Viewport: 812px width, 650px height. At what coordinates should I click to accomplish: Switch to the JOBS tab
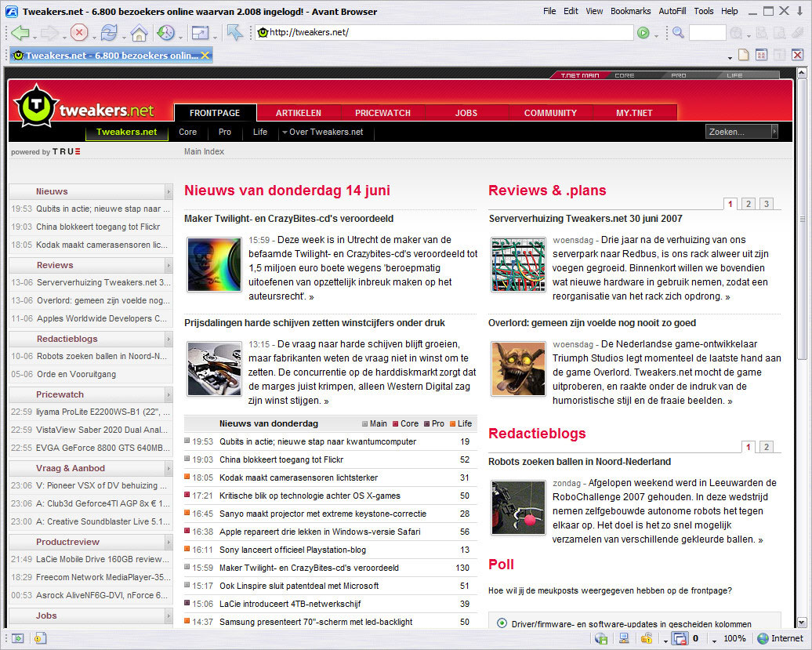pyautogui.click(x=466, y=113)
